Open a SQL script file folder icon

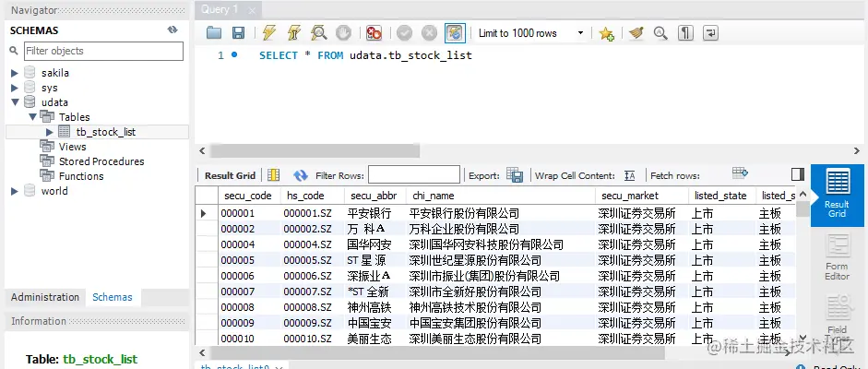214,33
